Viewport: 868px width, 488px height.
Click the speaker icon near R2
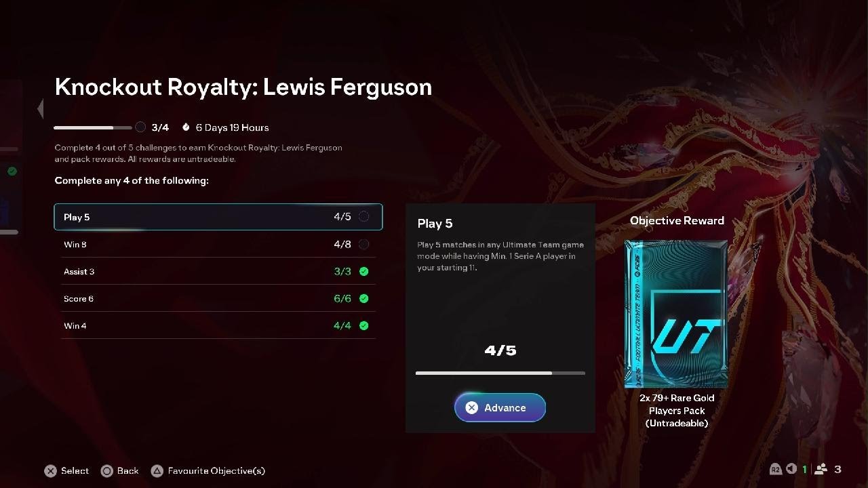(x=791, y=469)
